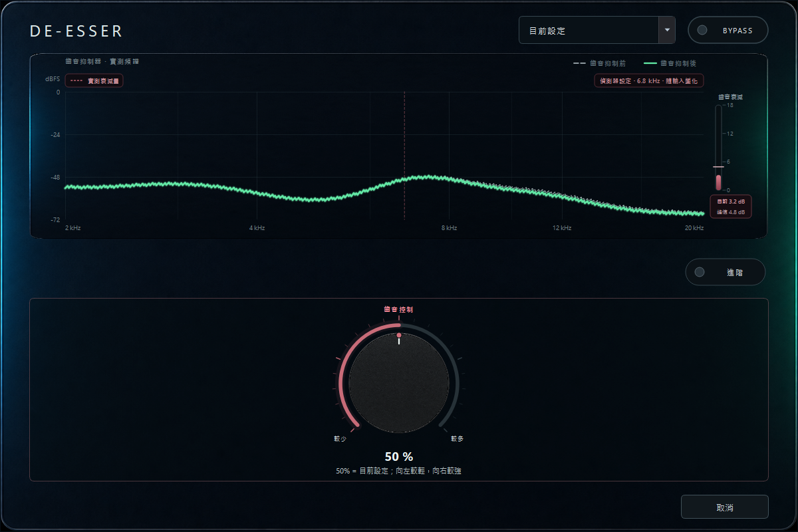Click the 取消 cancel button

pos(725,507)
